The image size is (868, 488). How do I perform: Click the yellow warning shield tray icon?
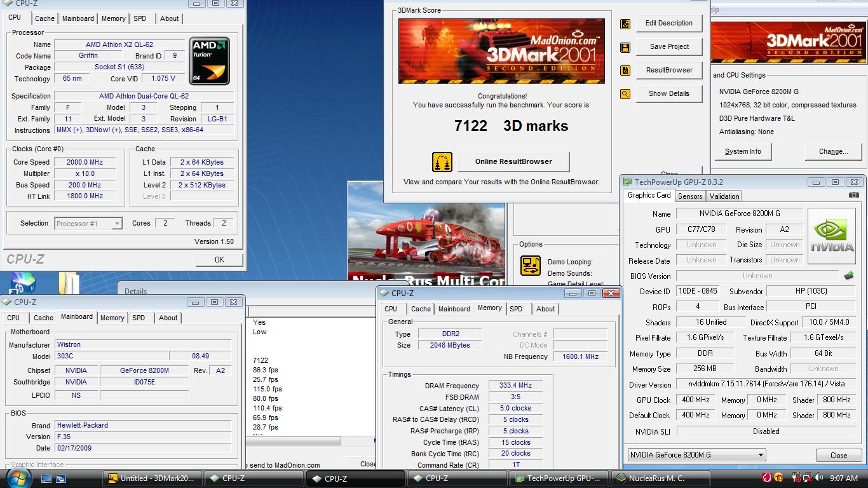778,478
